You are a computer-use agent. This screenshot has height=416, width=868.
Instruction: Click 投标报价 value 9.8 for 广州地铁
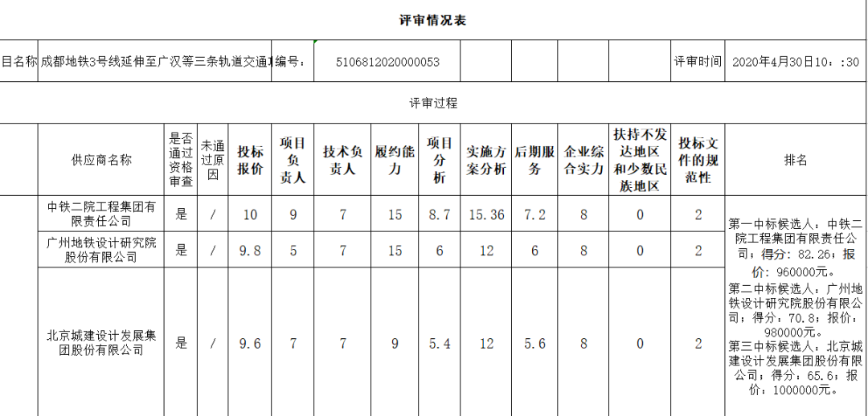click(x=250, y=250)
